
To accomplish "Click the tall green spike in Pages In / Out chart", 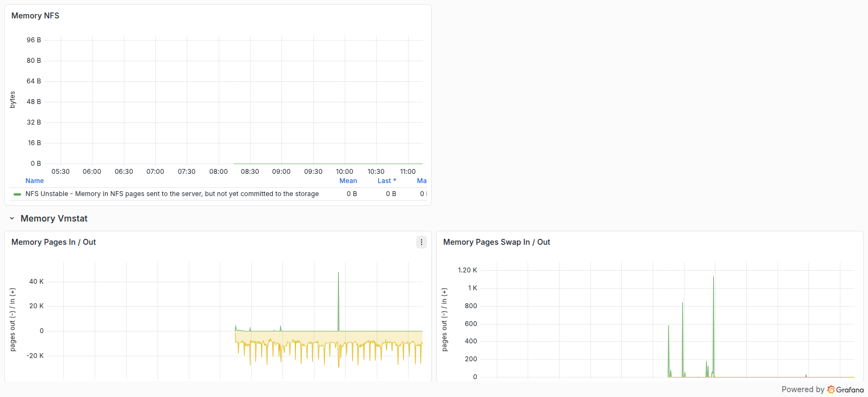I will tap(339, 301).
